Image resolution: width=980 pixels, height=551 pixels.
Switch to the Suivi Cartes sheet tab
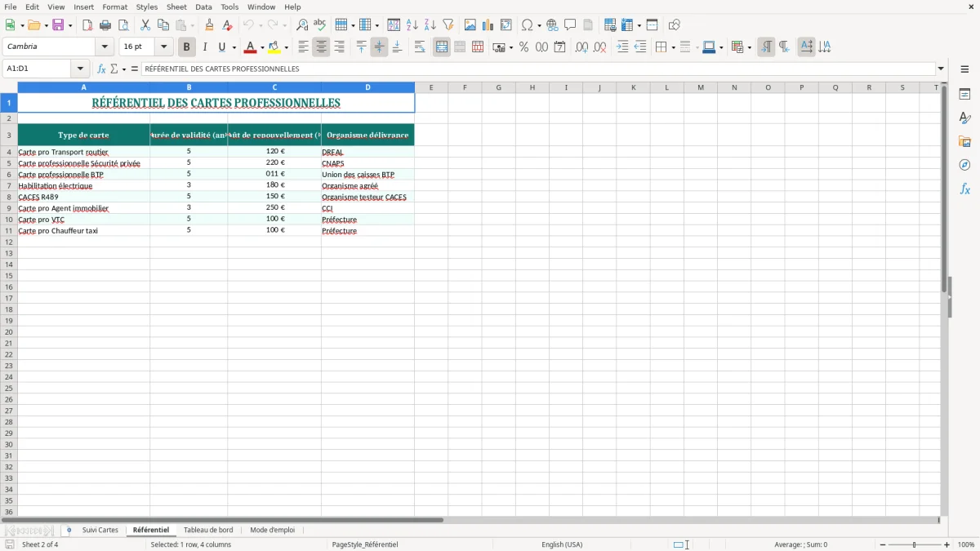click(x=100, y=531)
